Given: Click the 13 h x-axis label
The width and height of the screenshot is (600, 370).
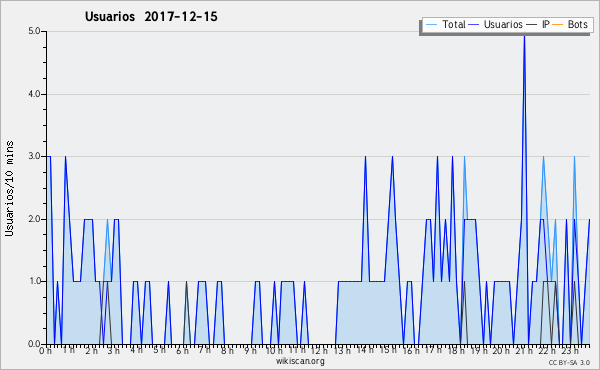Looking at the screenshot, I should [x=342, y=351].
